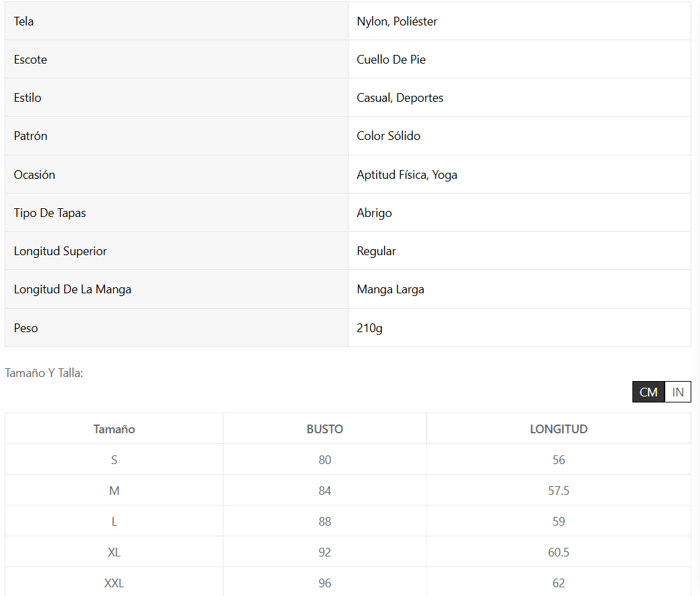This screenshot has height=596, width=700.
Task: Select the Nylon, Poliéster value
Action: [397, 21]
